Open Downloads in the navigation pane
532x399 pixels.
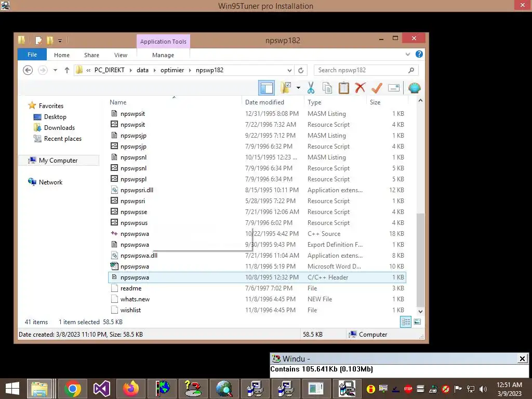pyautogui.click(x=59, y=128)
